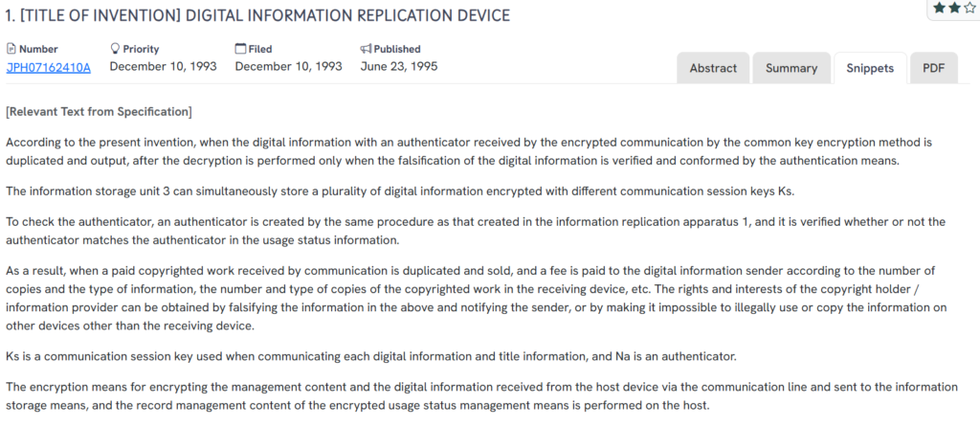980x427 pixels.
Task: Select the Snippets tab
Action: click(x=870, y=68)
